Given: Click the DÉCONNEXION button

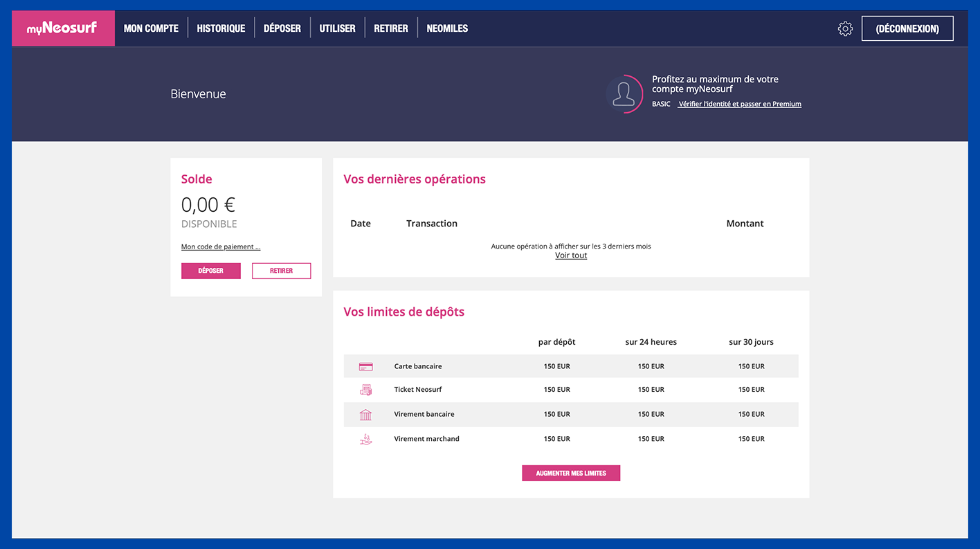Looking at the screenshot, I should coord(907,28).
